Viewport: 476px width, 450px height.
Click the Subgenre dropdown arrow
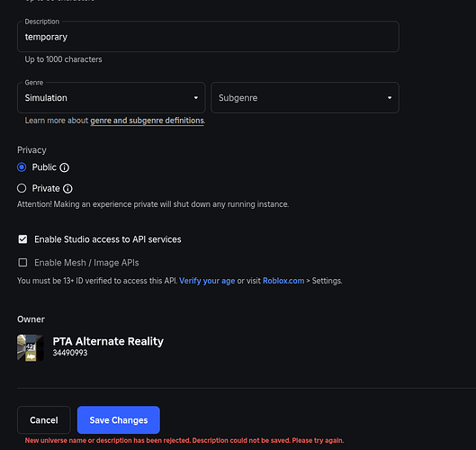pos(390,98)
